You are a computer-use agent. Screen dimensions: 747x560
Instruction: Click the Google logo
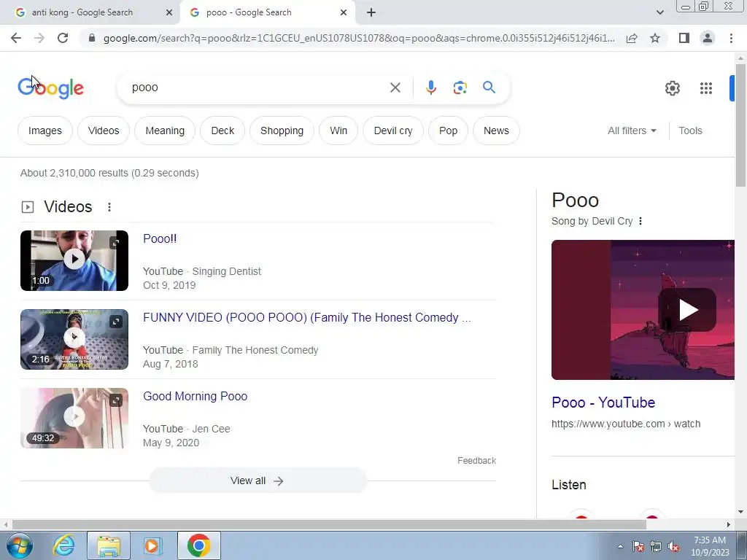tap(51, 88)
